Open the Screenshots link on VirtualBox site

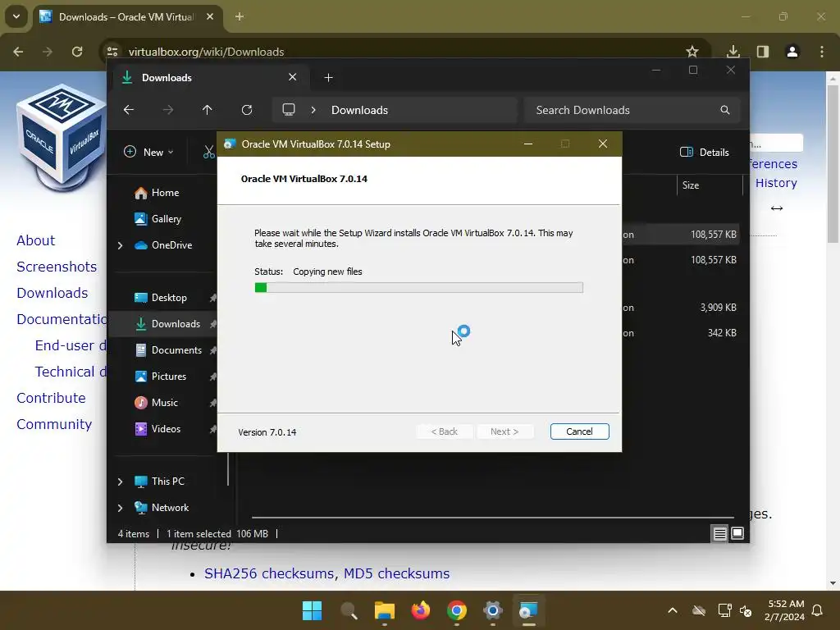pos(57,267)
